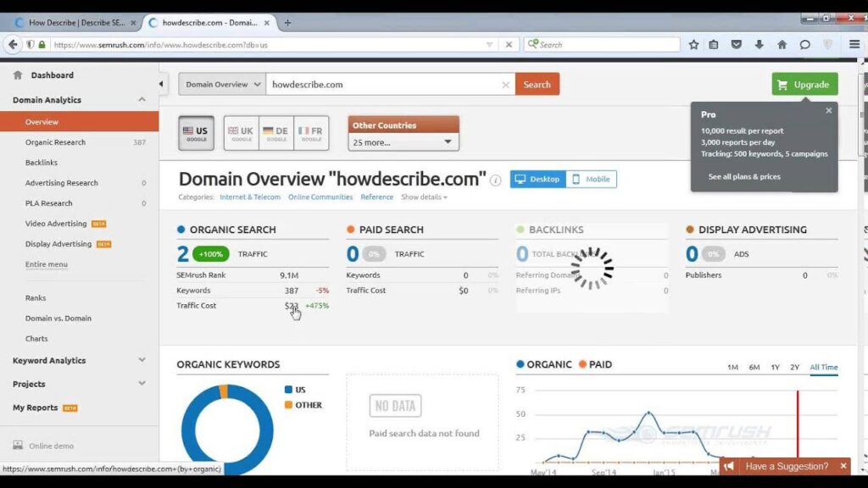Click the megaphone suggestion icon
868x488 pixels.
point(728,466)
